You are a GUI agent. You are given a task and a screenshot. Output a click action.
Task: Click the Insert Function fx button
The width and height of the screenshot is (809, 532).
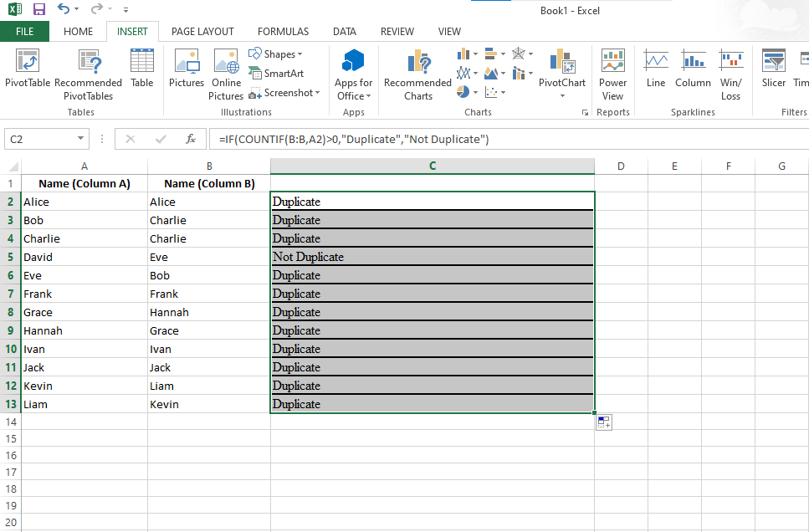tap(190, 139)
